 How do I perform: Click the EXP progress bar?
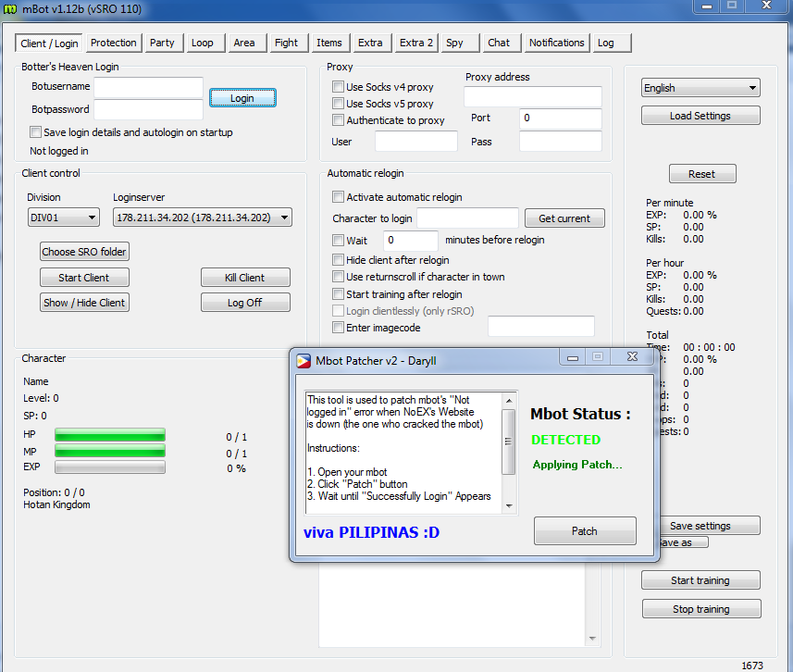[x=110, y=467]
